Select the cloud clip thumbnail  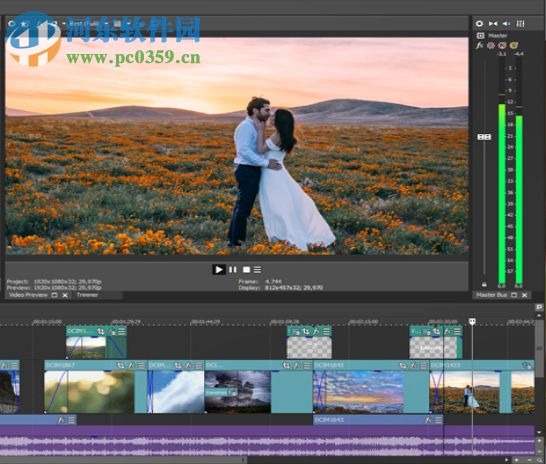pos(176,392)
